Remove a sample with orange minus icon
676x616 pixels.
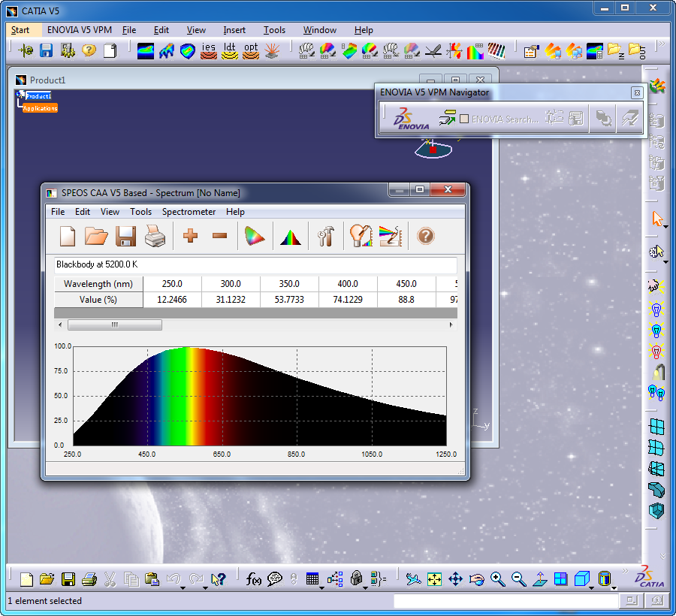(x=220, y=235)
